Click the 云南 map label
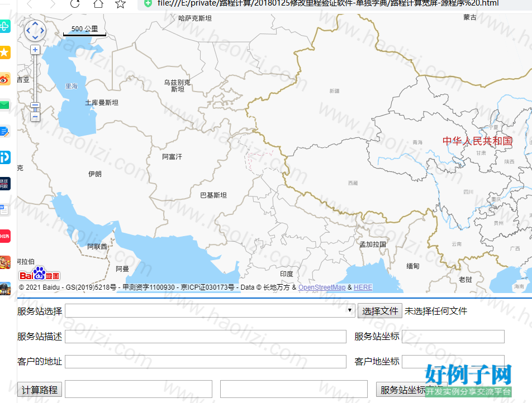Image resolution: width=532 pixels, height=403 pixels. 457,244
